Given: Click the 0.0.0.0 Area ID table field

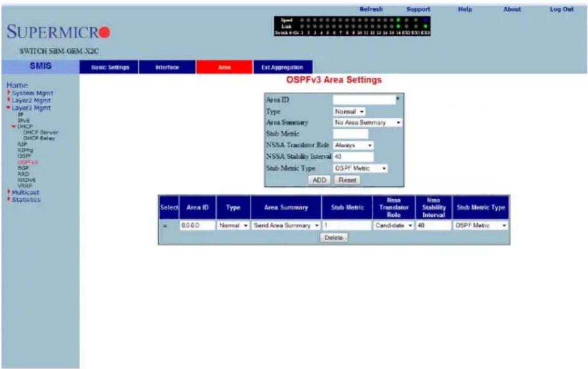Looking at the screenshot, I should pos(197,226).
